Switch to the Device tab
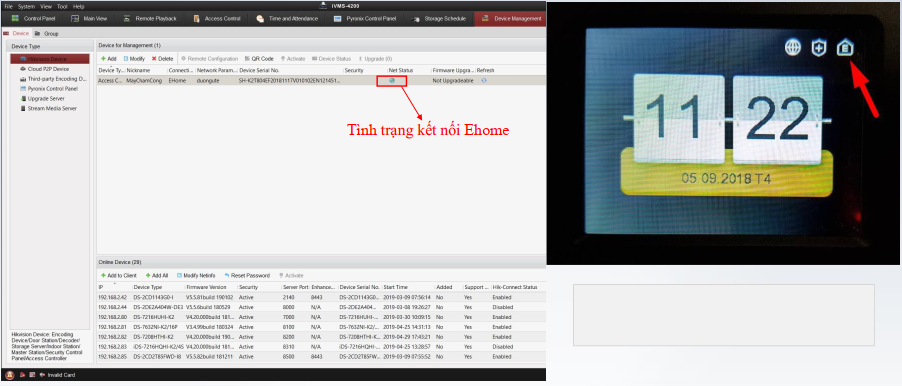This screenshot has width=902, height=386. [17, 34]
